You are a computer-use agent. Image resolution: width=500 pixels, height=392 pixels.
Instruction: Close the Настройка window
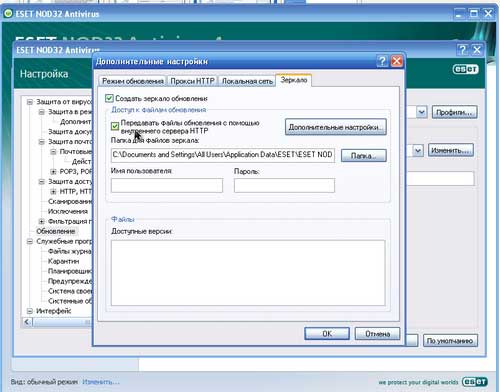[477, 50]
